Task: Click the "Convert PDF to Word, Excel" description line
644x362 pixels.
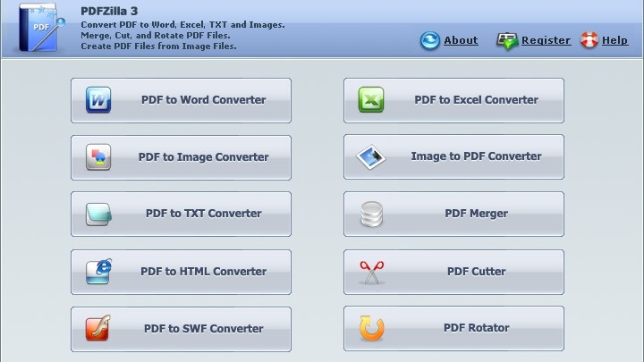Action: click(x=182, y=25)
